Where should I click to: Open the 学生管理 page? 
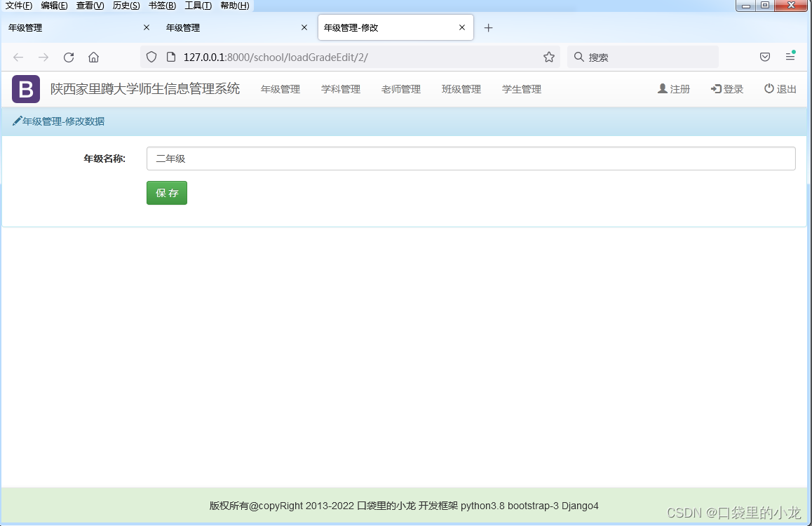[522, 89]
